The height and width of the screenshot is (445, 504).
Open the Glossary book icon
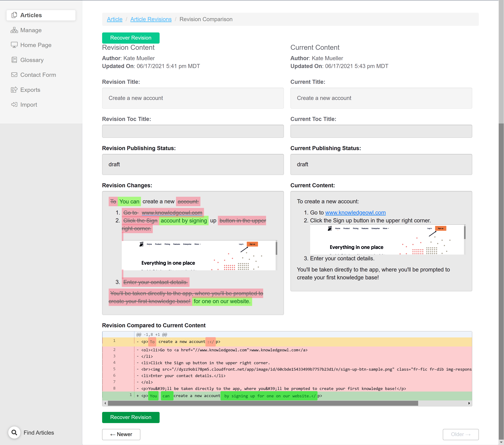tap(14, 60)
